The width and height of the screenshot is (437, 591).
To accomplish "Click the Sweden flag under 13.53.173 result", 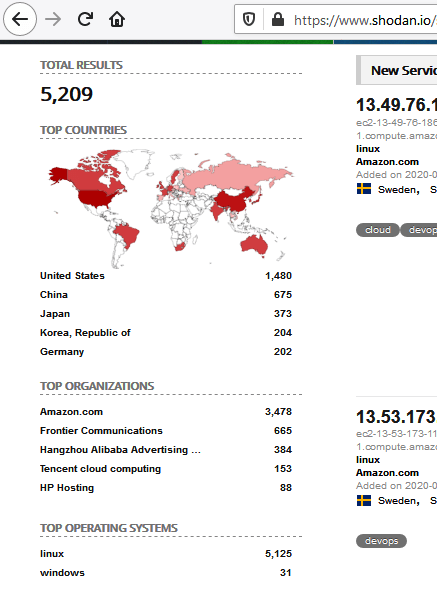I will click(x=364, y=500).
